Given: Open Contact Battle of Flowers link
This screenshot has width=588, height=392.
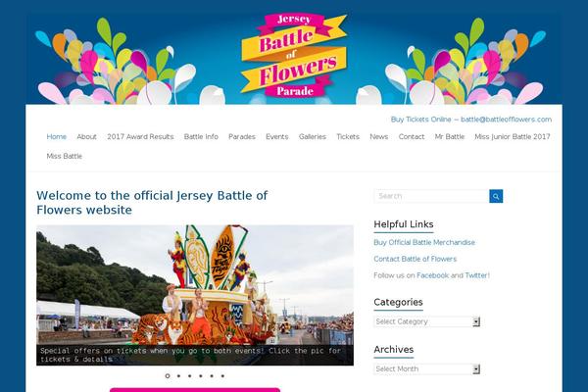Looking at the screenshot, I should pos(416,259).
